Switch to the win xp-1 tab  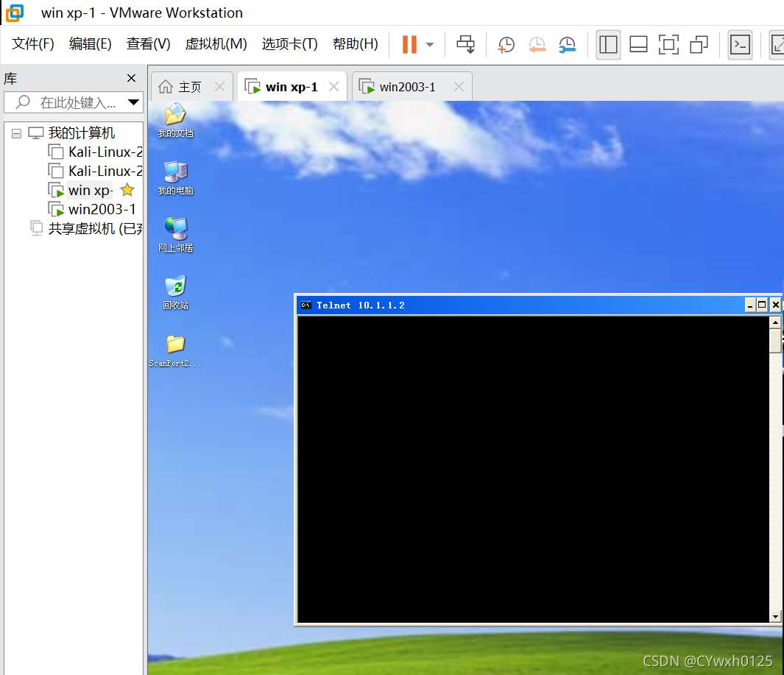click(292, 87)
